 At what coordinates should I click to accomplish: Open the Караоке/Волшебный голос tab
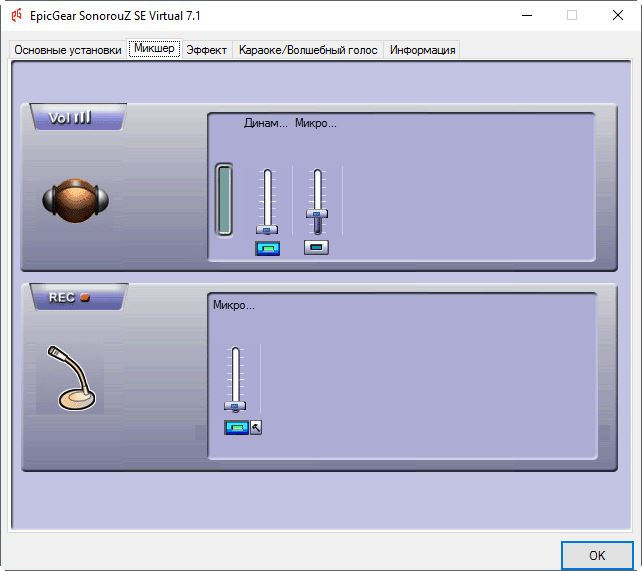308,50
